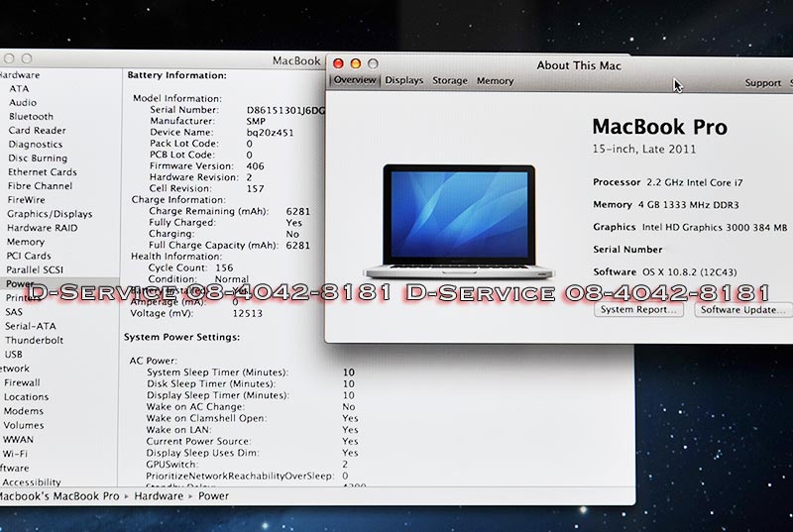Select Fibre Channel in the sidebar

click(40, 186)
